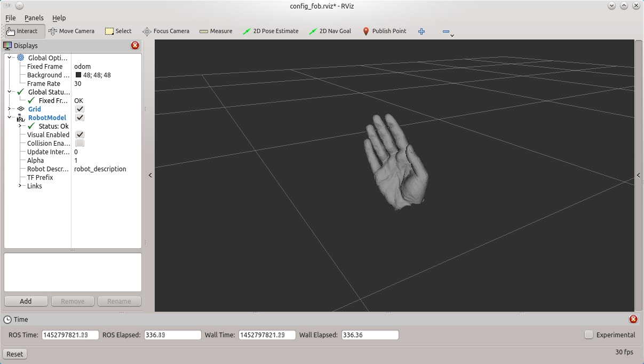
Task: Click the Rename display button
Action: [x=119, y=301]
